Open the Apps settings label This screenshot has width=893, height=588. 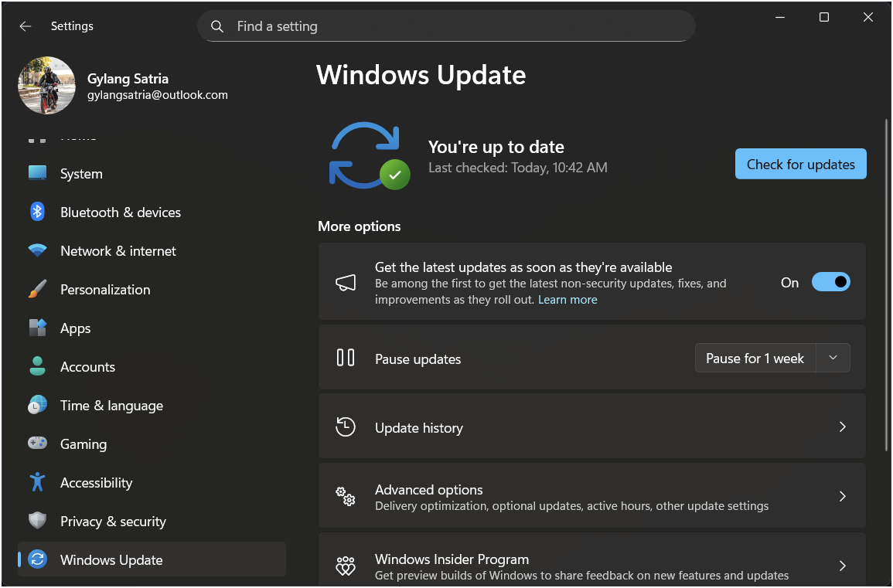coord(75,328)
